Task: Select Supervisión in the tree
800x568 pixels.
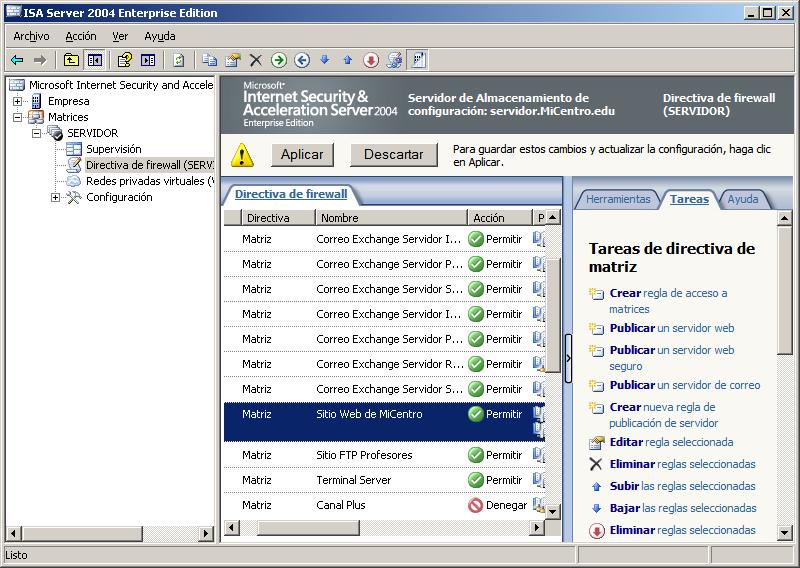Action: [x=113, y=149]
